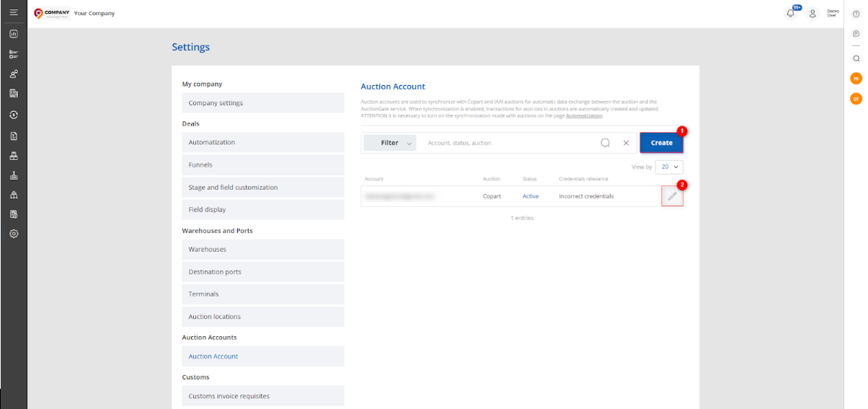Click the search magnifier in filter bar
The width and height of the screenshot is (868, 409).
(x=606, y=143)
